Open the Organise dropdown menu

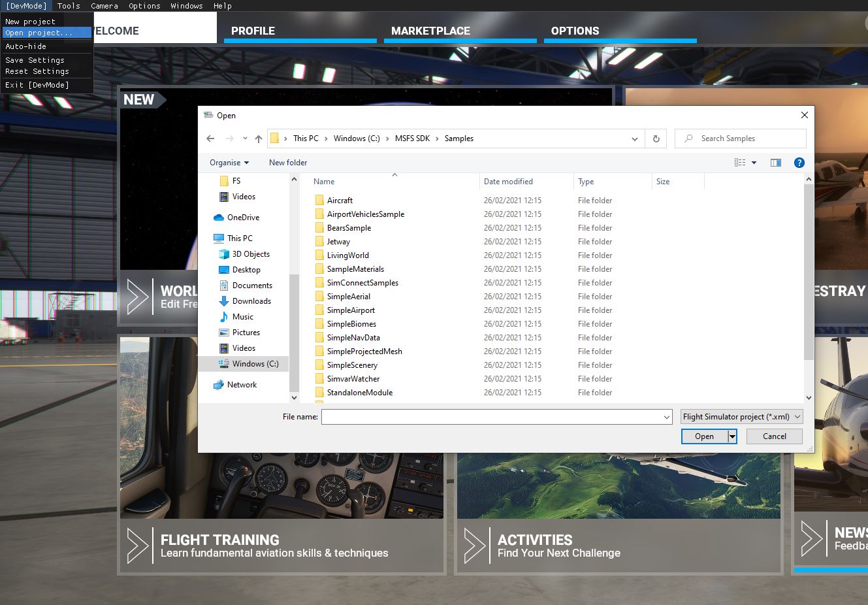tap(229, 163)
